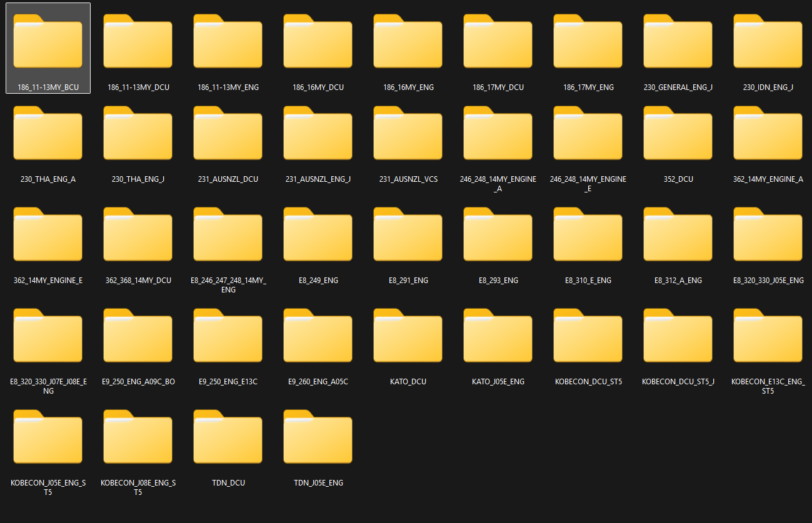Screen dimensions: 812x523
Task: Select the E8_320_330_J07E_J08E_ENG name label
Action: pyautogui.click(x=48, y=387)
